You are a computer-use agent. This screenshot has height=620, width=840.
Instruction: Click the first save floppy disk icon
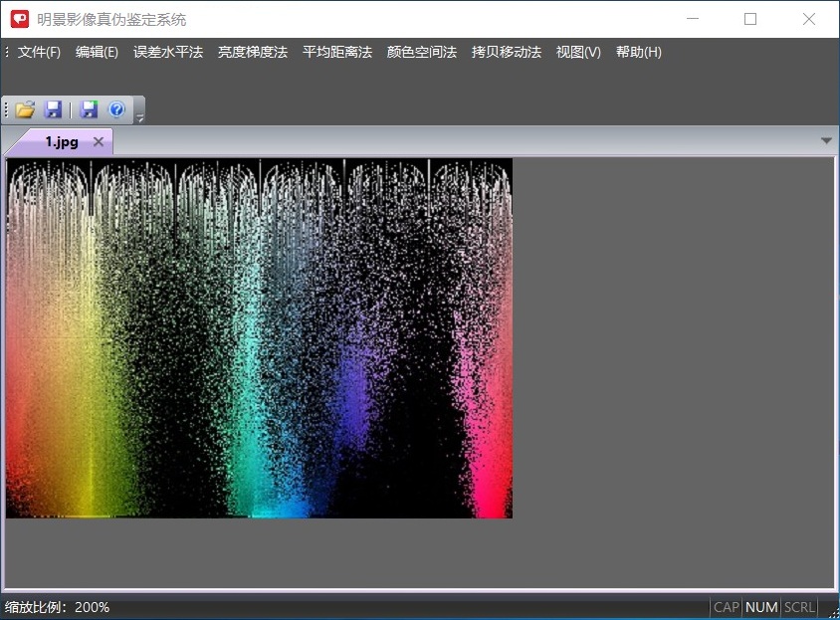coord(54,109)
